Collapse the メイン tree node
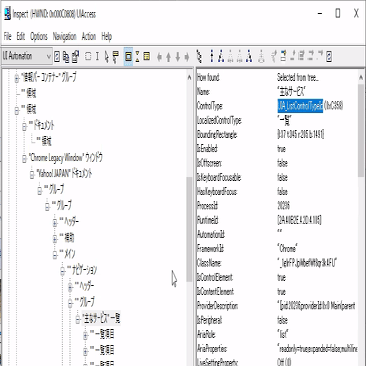 click(55, 255)
